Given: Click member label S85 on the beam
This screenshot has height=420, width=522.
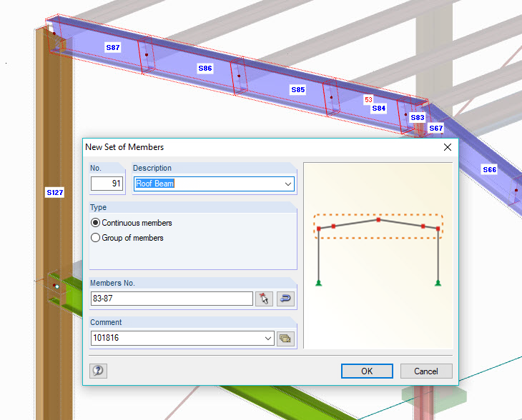Looking at the screenshot, I should 298,89.
